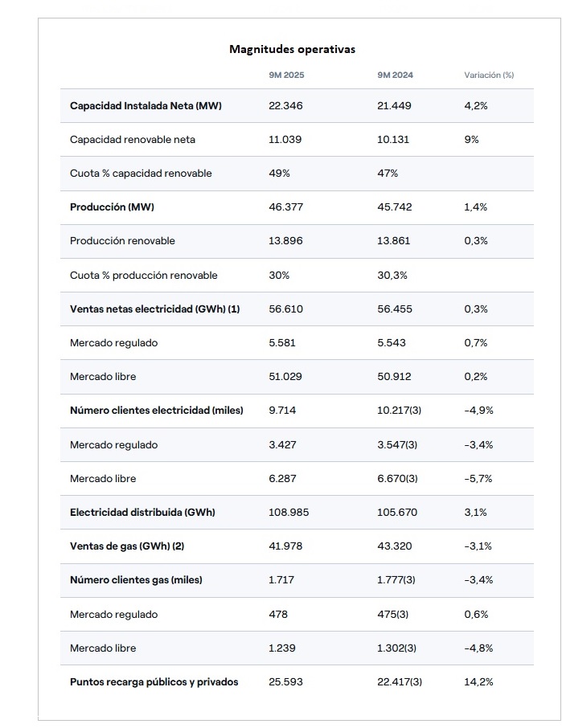The width and height of the screenshot is (562, 728).
Task: Select the 'Capacidad renovable neta' row label
Action: (133, 140)
